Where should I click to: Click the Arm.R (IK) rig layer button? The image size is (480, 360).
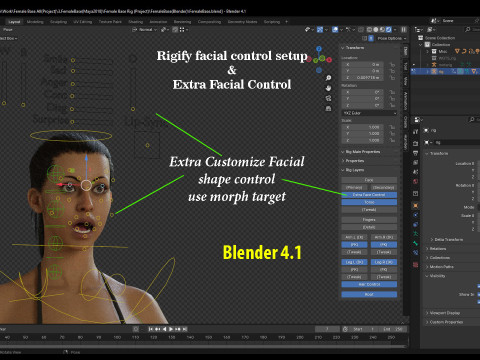coord(384,237)
